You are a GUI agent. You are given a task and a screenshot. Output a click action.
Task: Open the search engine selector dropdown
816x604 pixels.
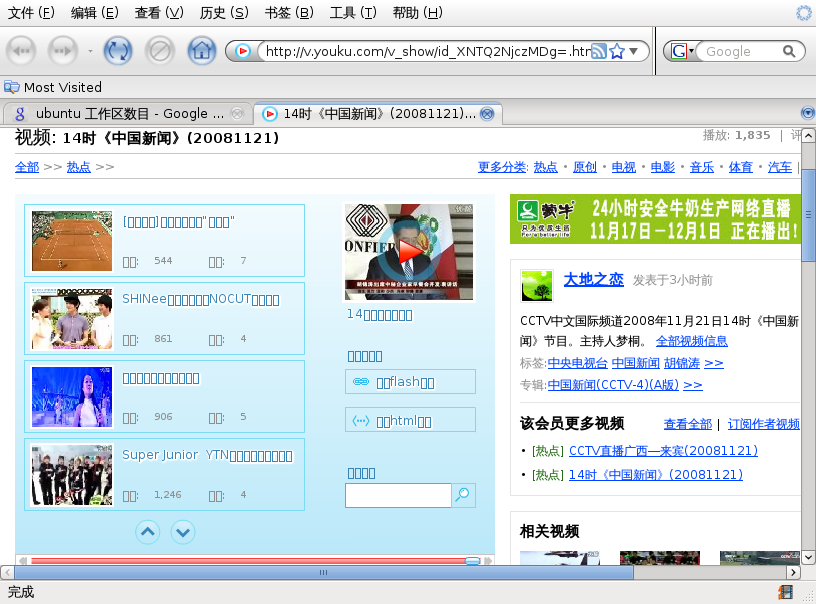point(682,51)
